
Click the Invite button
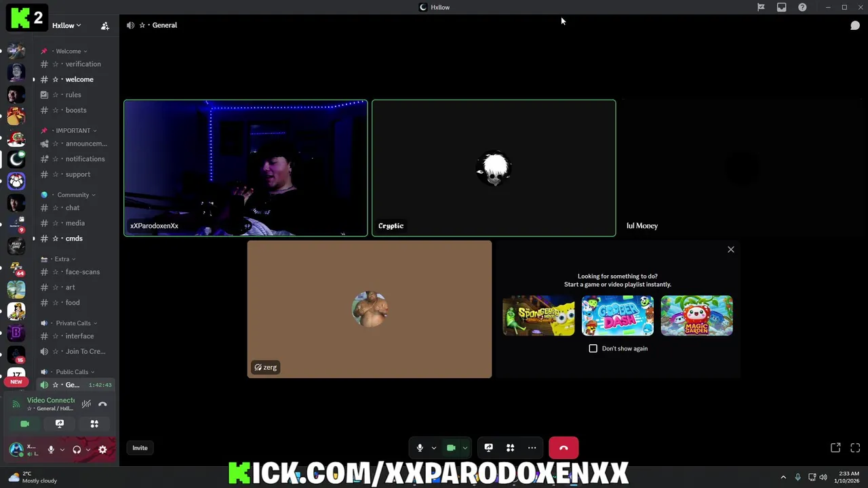140,448
